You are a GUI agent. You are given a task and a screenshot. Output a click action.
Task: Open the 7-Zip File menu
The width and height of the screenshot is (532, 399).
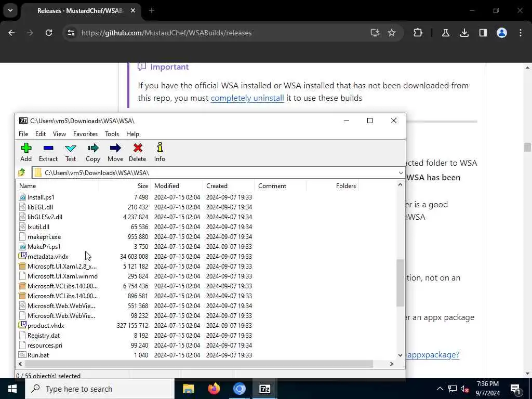point(23,134)
